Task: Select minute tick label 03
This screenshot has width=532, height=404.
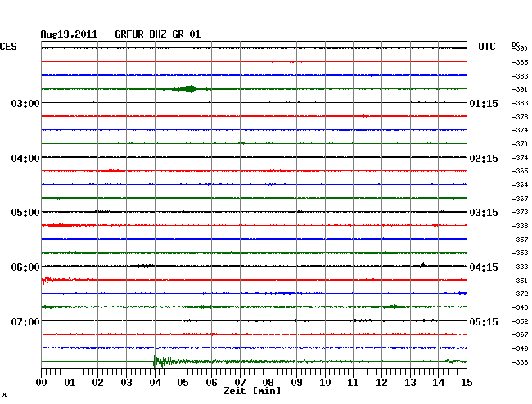Action: click(126, 383)
